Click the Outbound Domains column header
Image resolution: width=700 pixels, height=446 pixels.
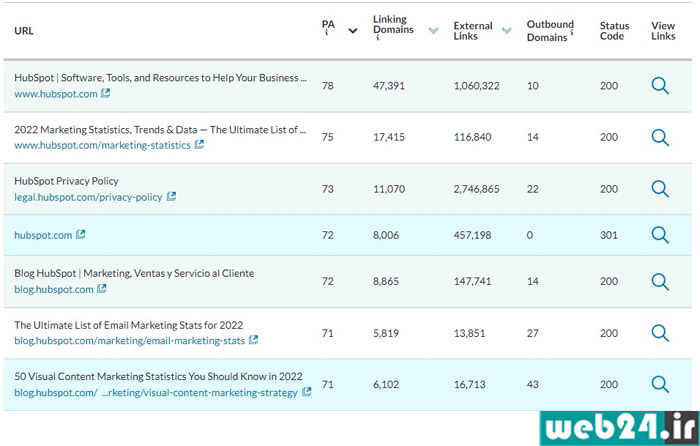[550, 31]
